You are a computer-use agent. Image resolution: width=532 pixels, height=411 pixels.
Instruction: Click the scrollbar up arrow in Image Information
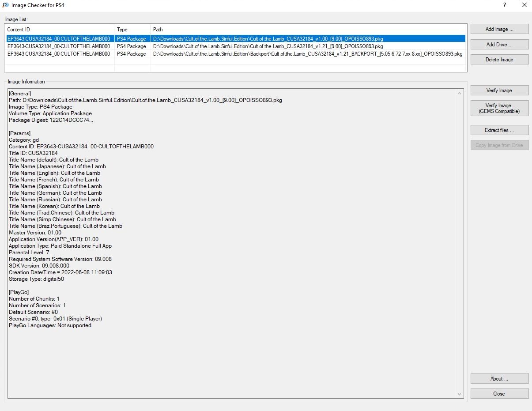[x=460, y=94]
